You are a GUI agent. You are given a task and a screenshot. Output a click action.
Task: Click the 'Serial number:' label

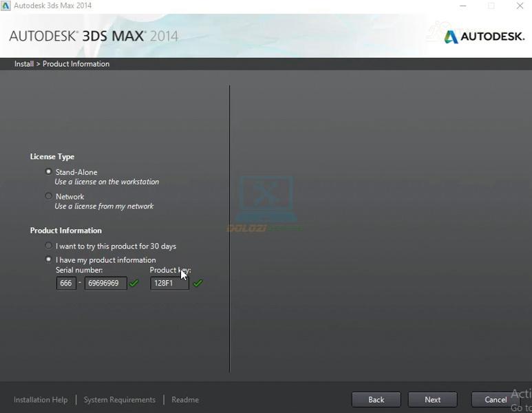point(79,270)
